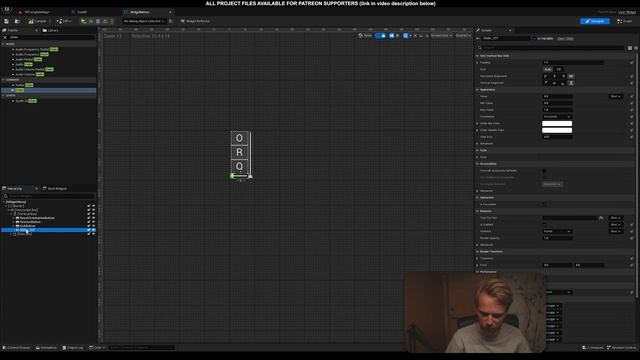Select Audio Radial Slider in palette
The height and width of the screenshot is (360, 640).
[x=27, y=60]
